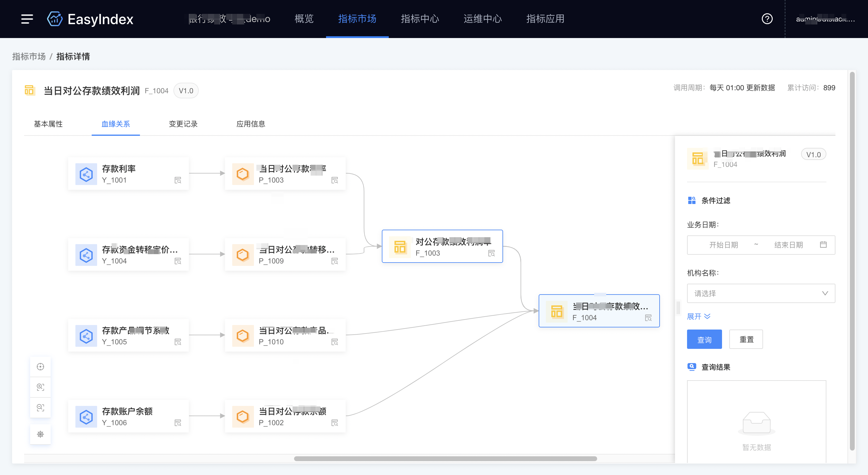
Task: Click the V1.0 version tag by title
Action: click(x=186, y=91)
